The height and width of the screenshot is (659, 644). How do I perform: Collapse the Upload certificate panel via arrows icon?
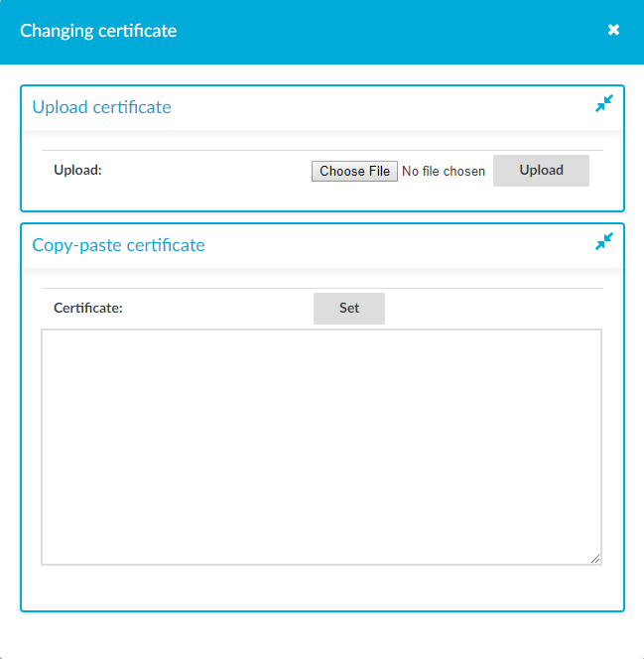click(x=604, y=103)
